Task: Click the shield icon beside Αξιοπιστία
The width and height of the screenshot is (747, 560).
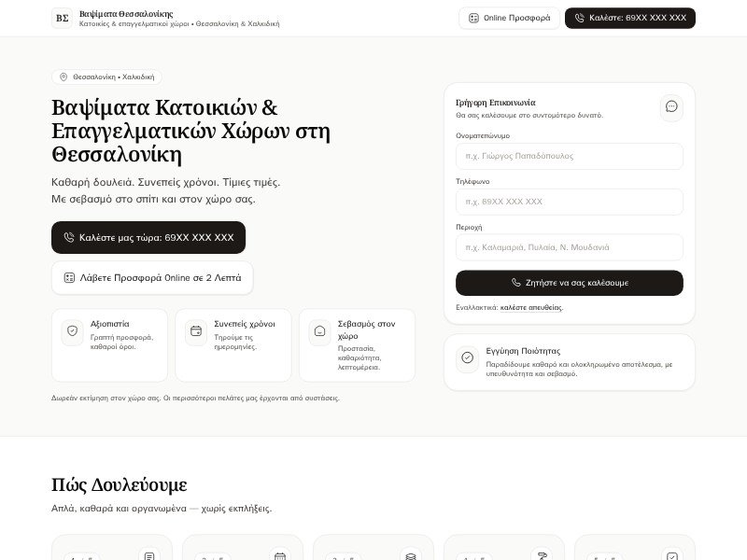Action: [72, 330]
